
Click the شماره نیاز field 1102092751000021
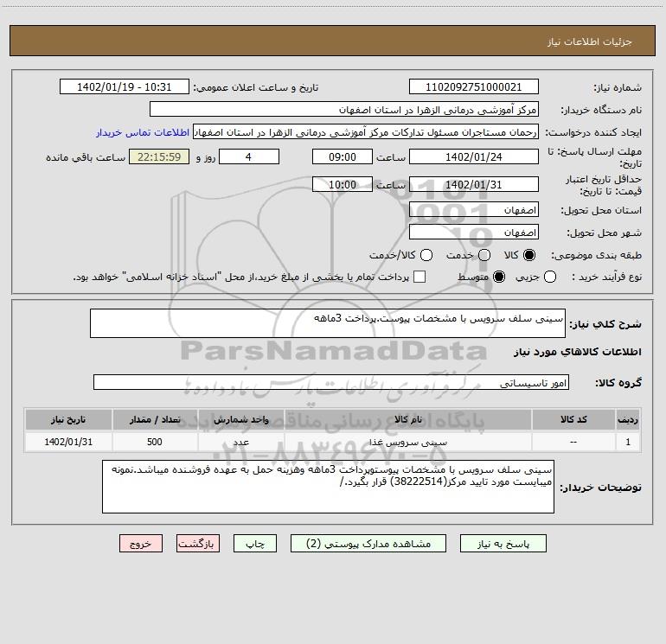coord(474,86)
